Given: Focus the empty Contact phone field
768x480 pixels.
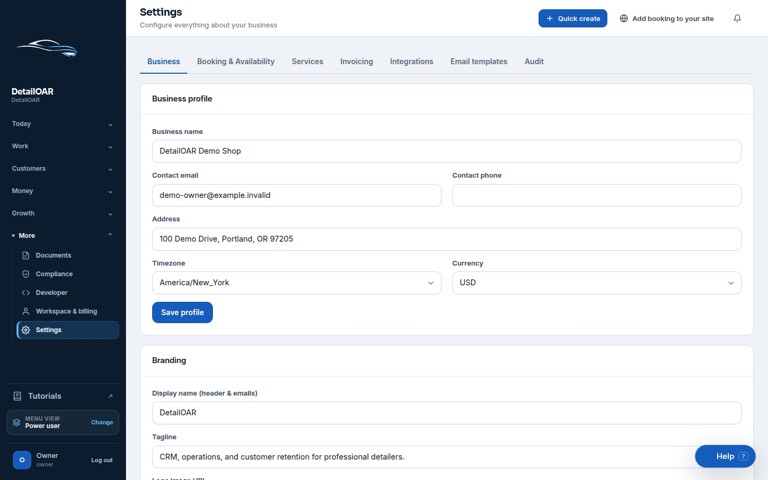Looking at the screenshot, I should click(x=597, y=195).
